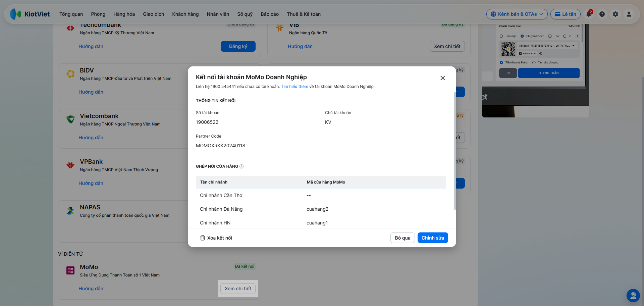Viewport: 644px width, 306px height.
Task: Click Xem chi tiết for VIB
Action: click(x=447, y=46)
